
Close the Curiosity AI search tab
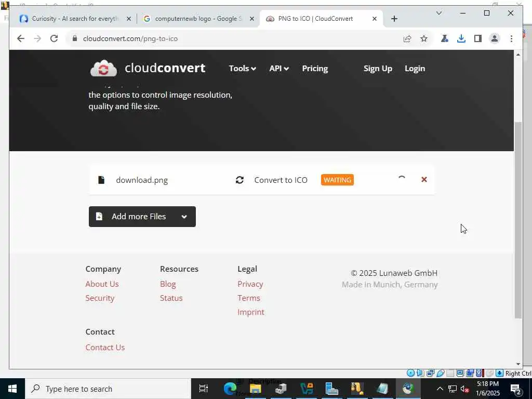coord(129,19)
